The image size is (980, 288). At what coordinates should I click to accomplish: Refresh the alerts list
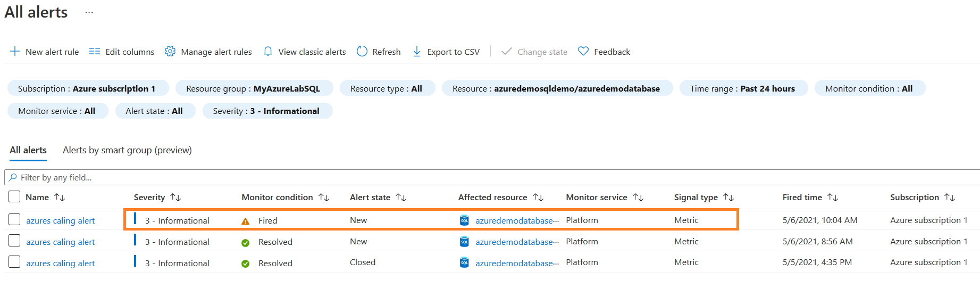tap(379, 52)
